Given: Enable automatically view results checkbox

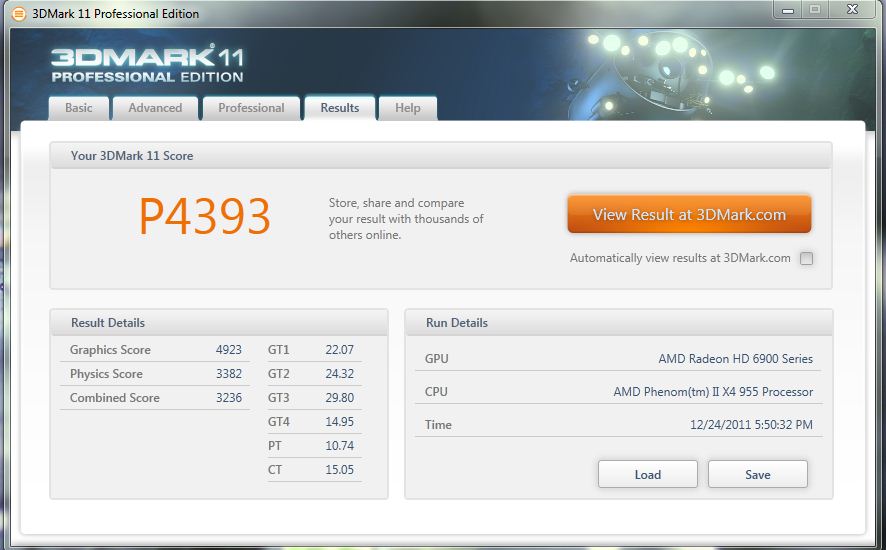Looking at the screenshot, I should pos(806,258).
